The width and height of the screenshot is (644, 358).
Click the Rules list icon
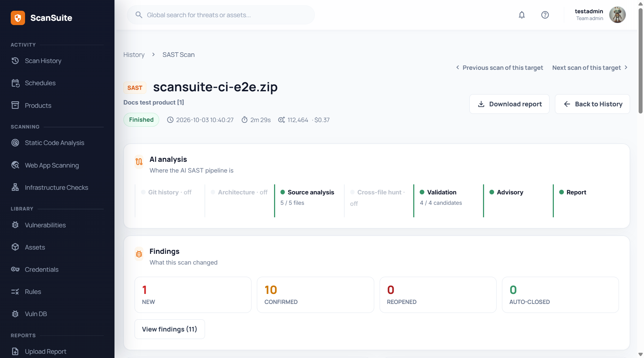pos(15,291)
